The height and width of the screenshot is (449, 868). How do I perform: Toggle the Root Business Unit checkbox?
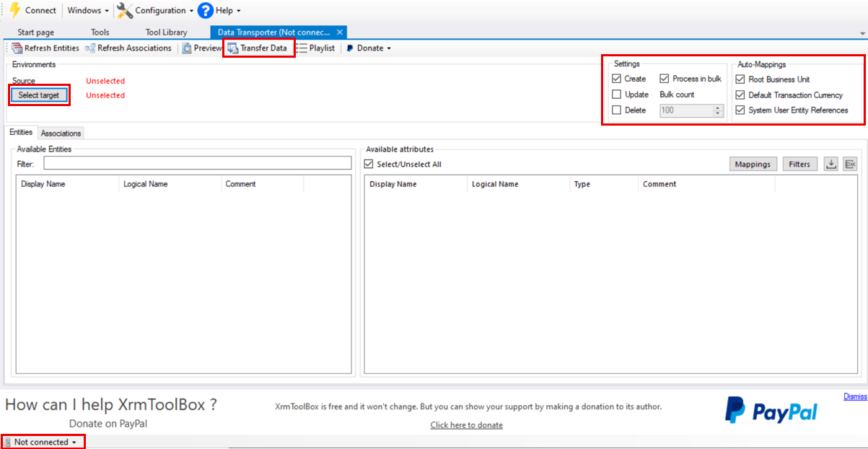tap(740, 79)
